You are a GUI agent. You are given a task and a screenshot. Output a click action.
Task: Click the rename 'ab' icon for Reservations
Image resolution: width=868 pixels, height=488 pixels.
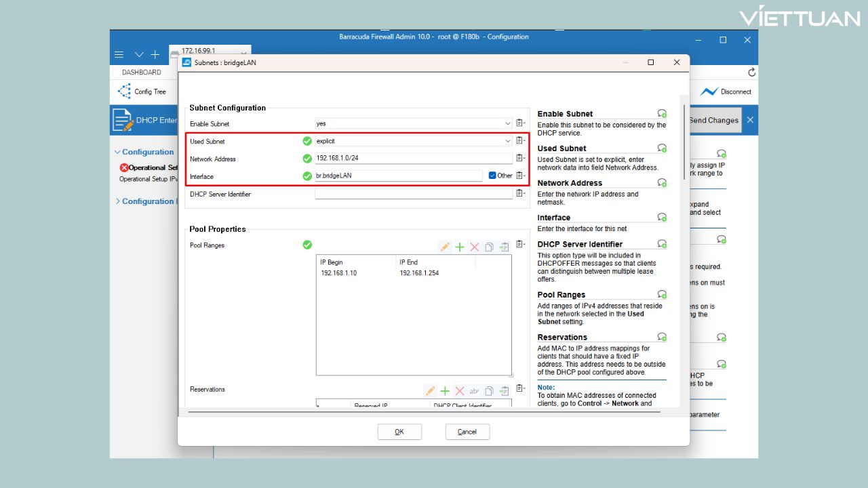(474, 391)
